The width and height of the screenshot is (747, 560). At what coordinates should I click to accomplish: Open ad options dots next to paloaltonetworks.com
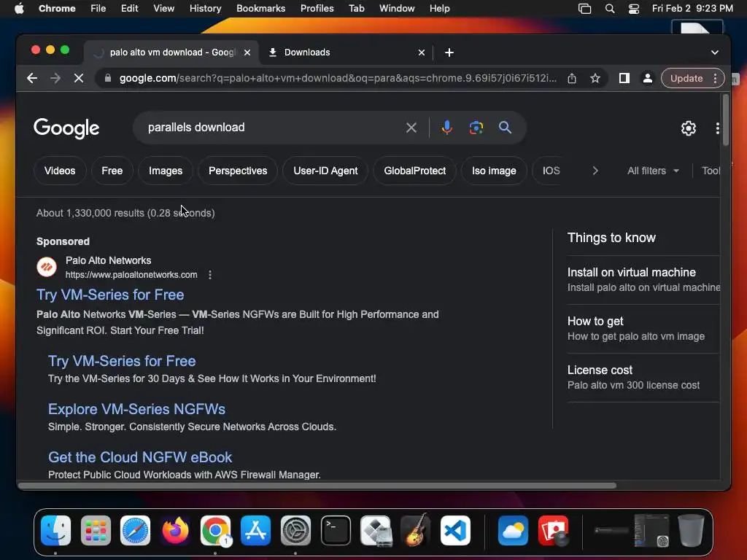tap(210, 275)
